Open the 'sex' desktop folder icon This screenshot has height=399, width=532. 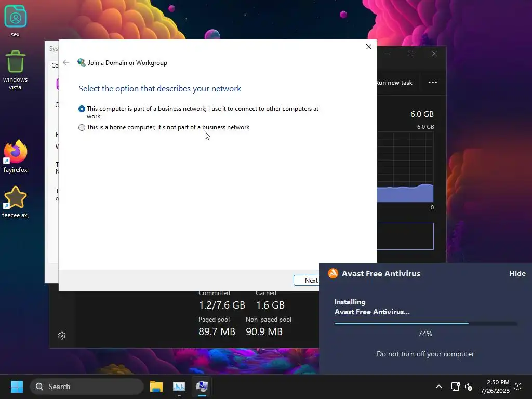tap(15, 21)
